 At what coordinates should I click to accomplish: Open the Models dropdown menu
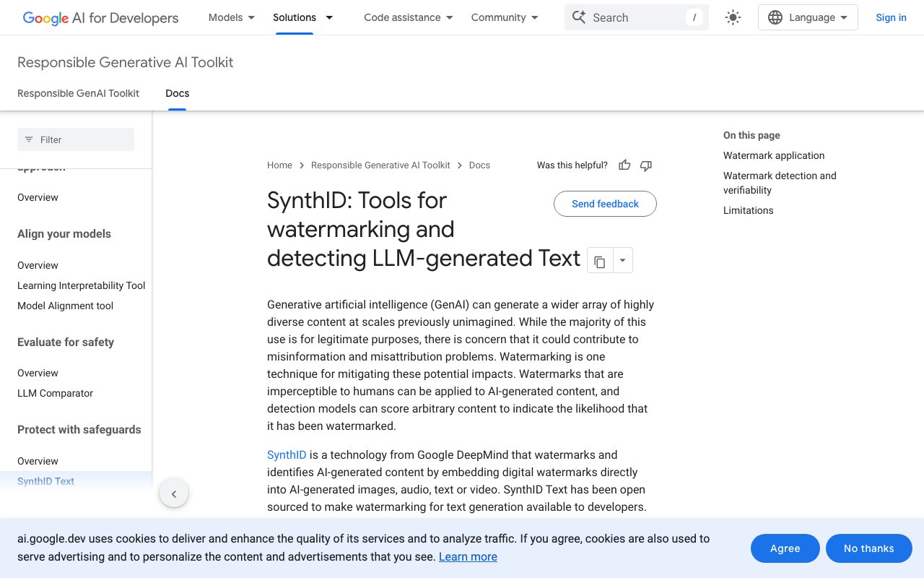[231, 17]
